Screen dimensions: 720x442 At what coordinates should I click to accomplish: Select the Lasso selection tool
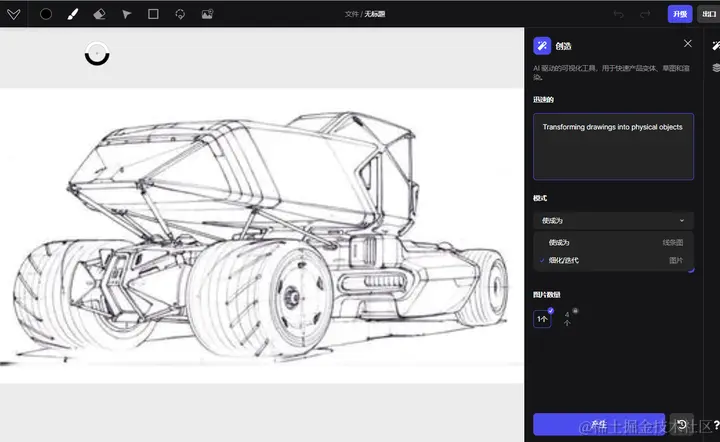[x=180, y=14]
